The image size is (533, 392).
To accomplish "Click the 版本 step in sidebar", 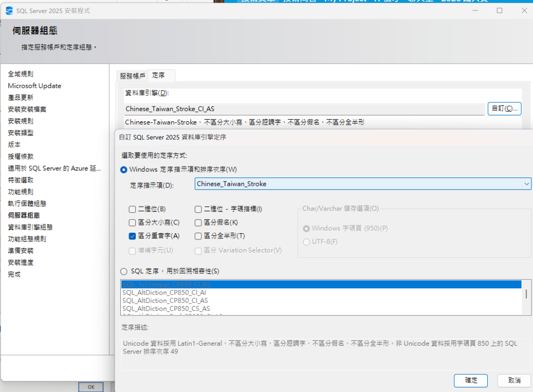I will [x=14, y=145].
